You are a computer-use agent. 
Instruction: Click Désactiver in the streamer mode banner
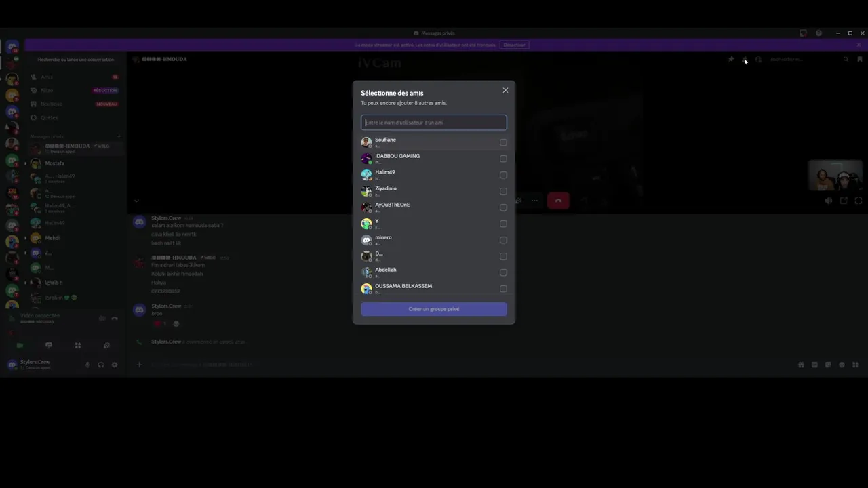click(x=514, y=45)
